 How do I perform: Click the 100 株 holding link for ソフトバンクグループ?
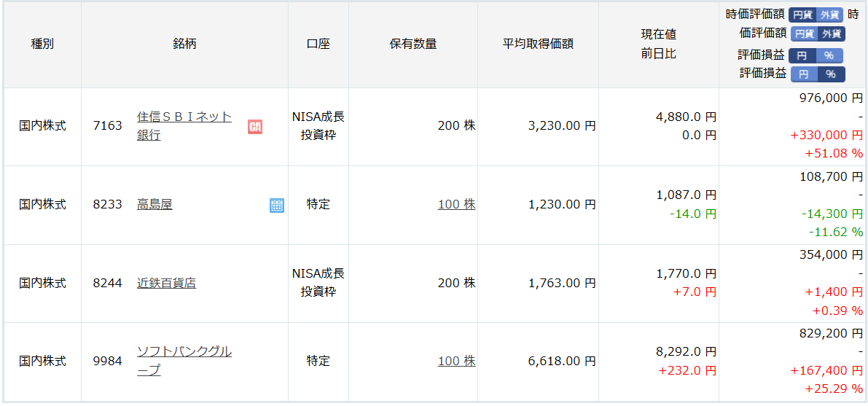[x=456, y=361]
